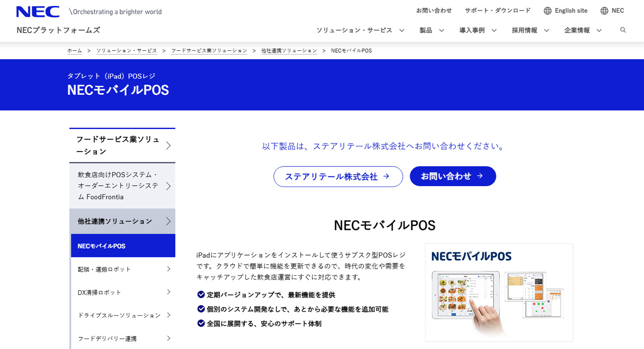644x349 pixels.
Task: Click the blue お問い合わせ button
Action: click(x=453, y=176)
